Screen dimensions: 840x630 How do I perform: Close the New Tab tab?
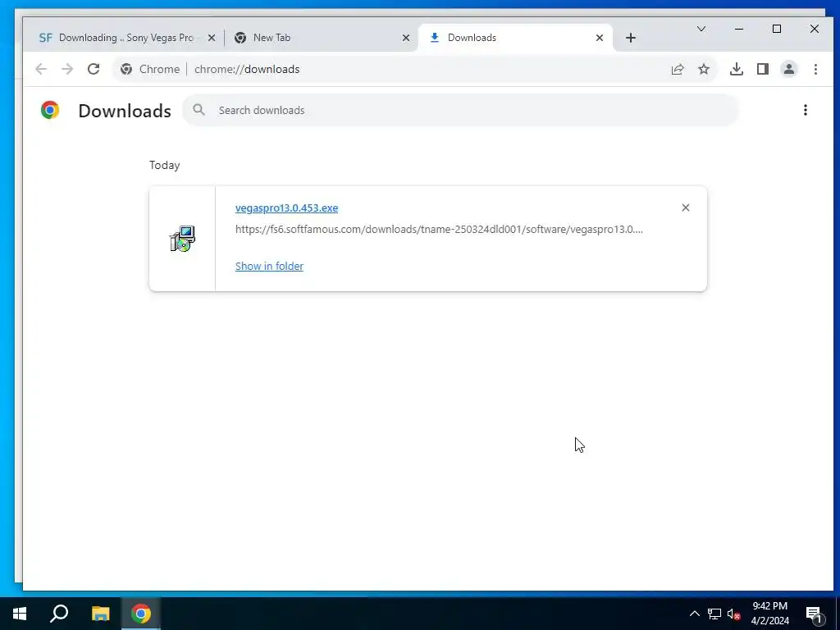coord(406,38)
